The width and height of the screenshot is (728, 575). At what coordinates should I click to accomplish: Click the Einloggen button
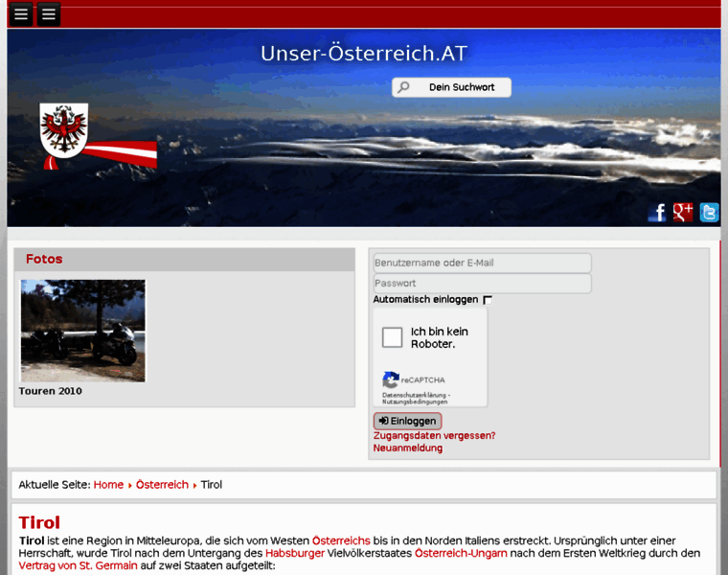408,421
